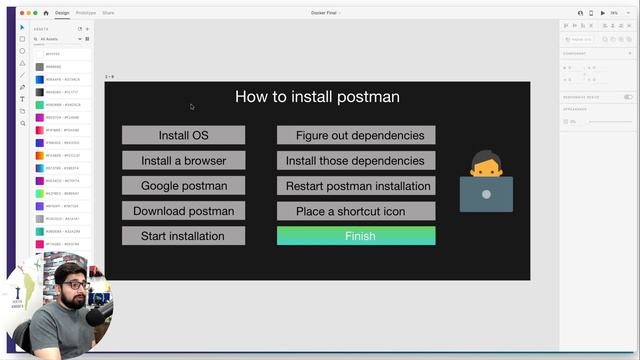This screenshot has width=640, height=360.
Task: Select the 'Install OS' box
Action: 184,135
